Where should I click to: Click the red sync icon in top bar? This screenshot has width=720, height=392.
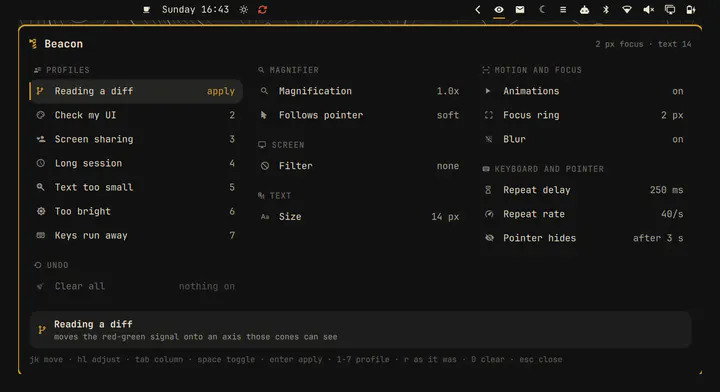pyautogui.click(x=262, y=10)
